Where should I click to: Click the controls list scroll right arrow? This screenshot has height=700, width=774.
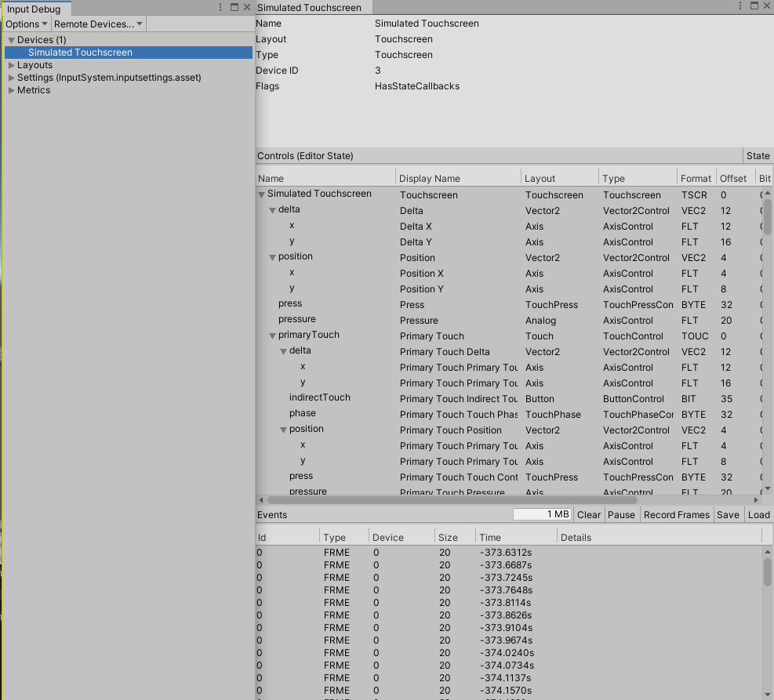pos(756,500)
